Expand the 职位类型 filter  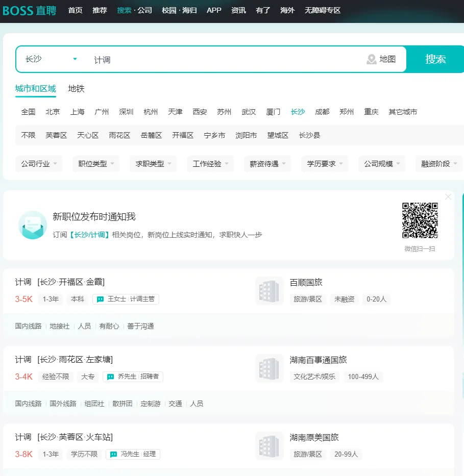[96, 164]
